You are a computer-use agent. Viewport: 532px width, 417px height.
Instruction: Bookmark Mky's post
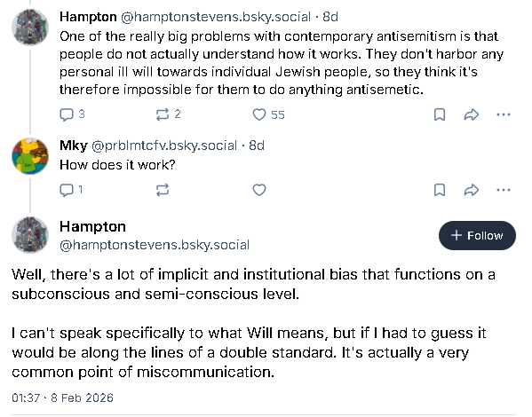(x=440, y=190)
